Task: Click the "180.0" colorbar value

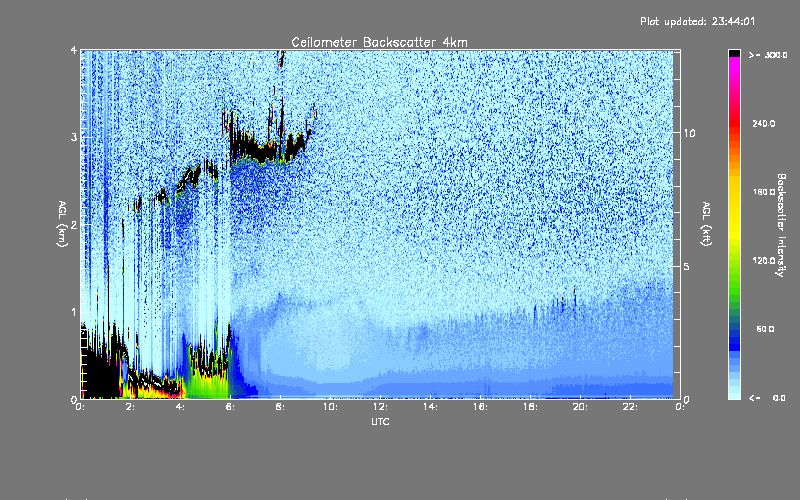Action: coord(764,192)
